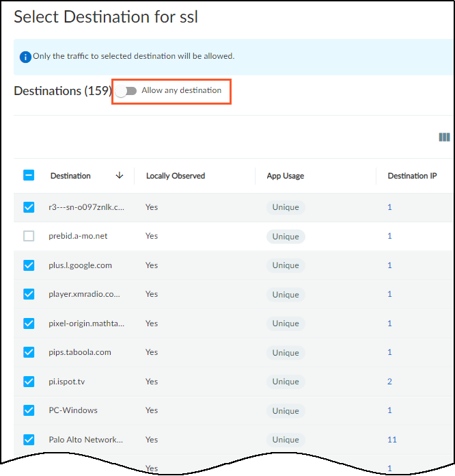Click the Destination sort arrow

point(120,176)
